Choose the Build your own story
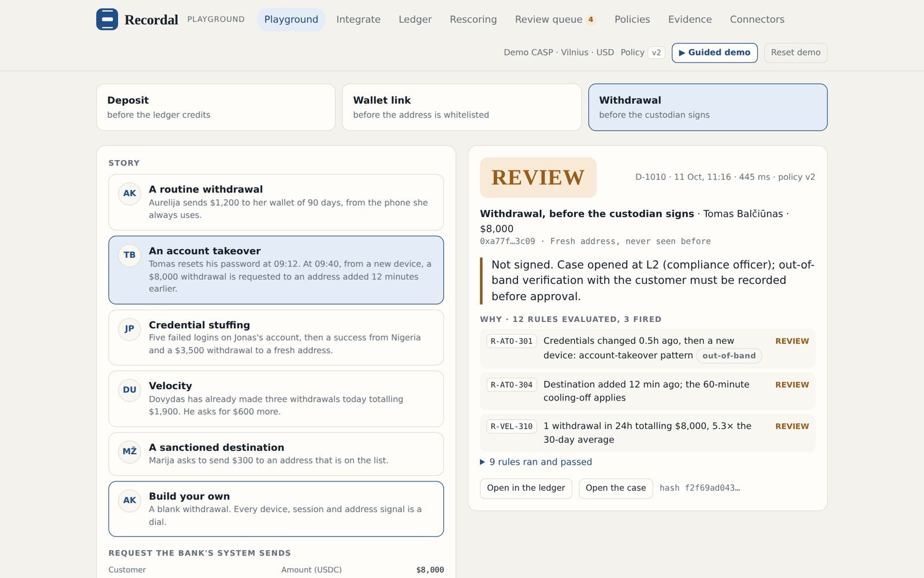 [276, 509]
